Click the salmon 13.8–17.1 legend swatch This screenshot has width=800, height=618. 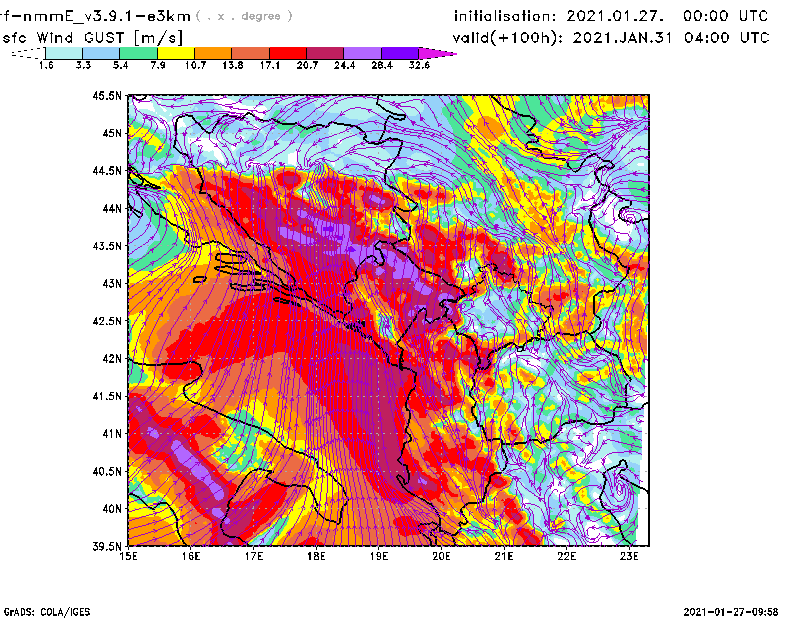click(251, 53)
